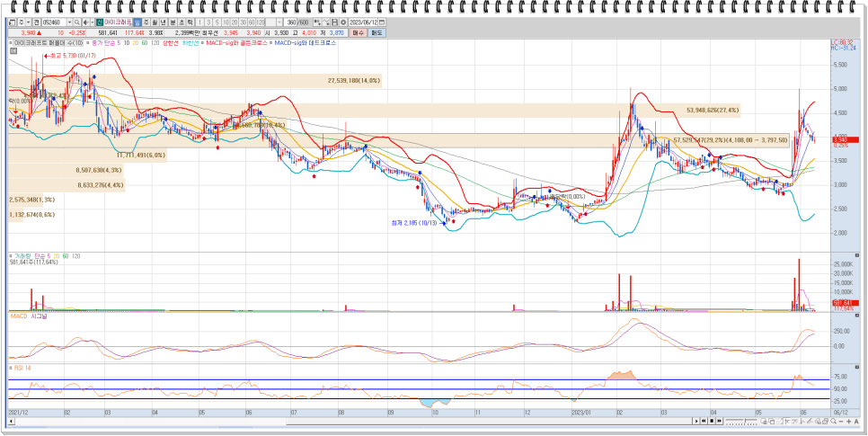Click the chart-indicator icon after 360/600
This screenshot has height=436, width=868.
317,22
